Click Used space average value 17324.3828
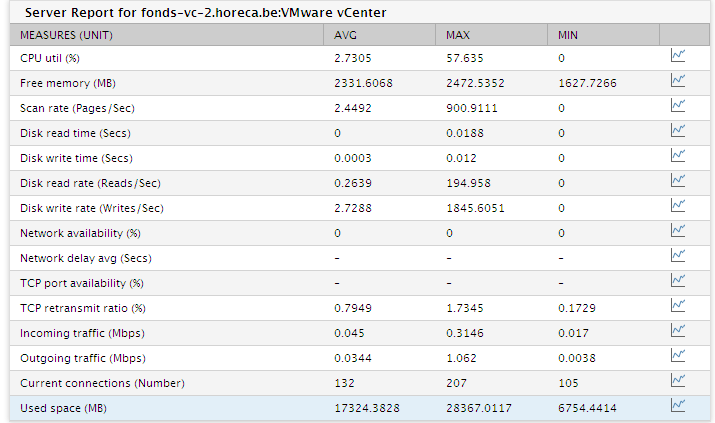This screenshot has height=423, width=715. point(367,408)
